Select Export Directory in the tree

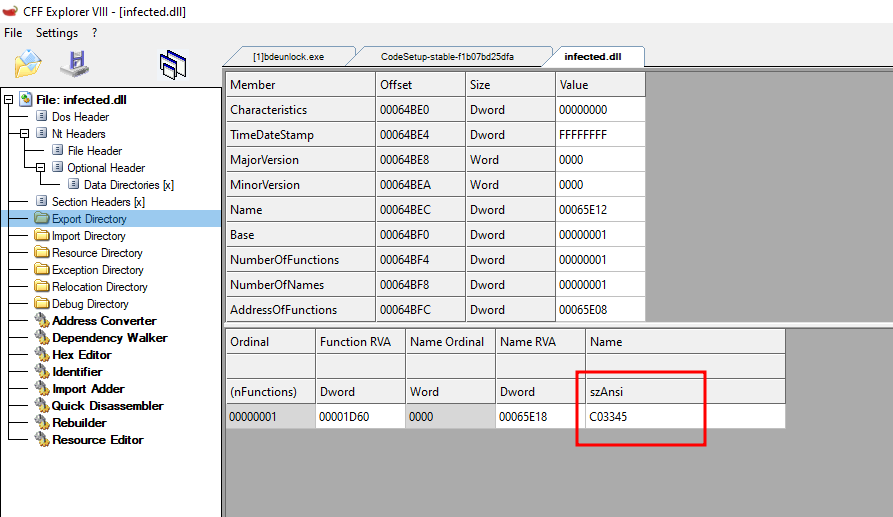pyautogui.click(x=89, y=219)
